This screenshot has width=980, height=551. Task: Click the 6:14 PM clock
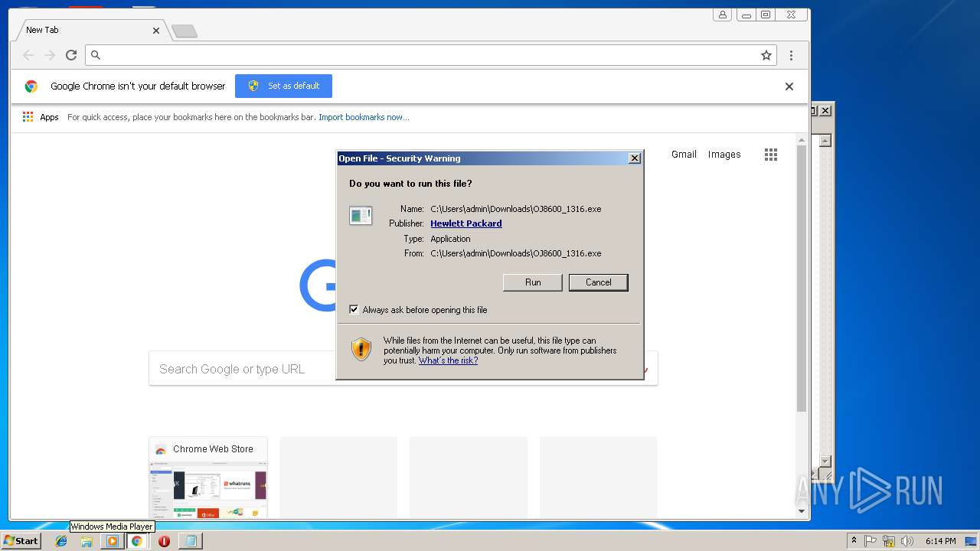pyautogui.click(x=940, y=541)
